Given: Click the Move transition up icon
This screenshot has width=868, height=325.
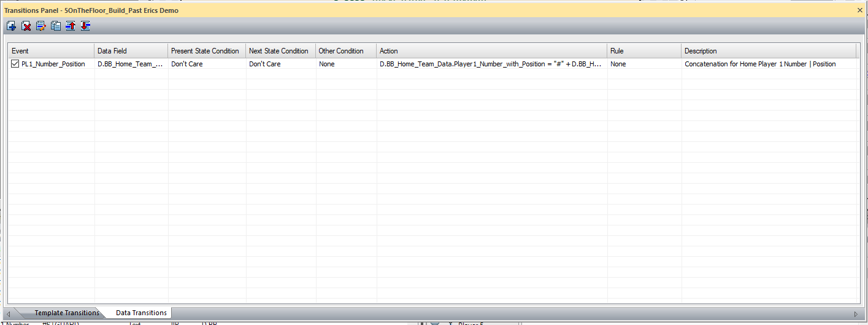Looking at the screenshot, I should [x=71, y=26].
